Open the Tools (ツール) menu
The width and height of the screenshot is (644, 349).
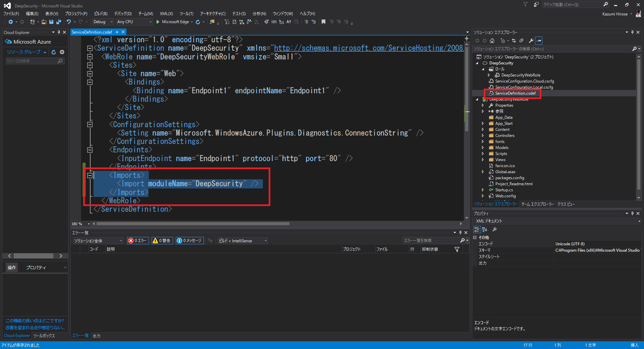[186, 14]
